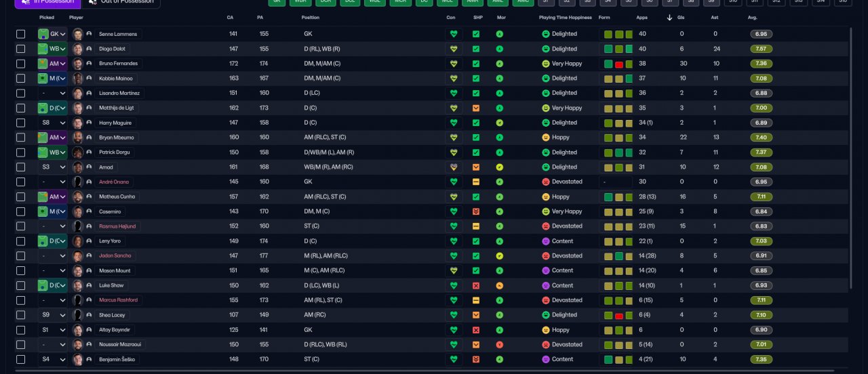
Task: Tick the checkbox for Benjamin Šeško
Action: 21,359
